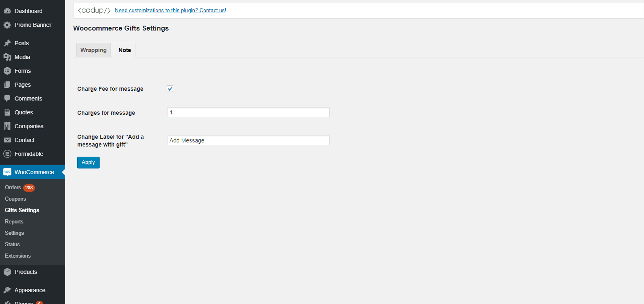Click the codup logo in banner

[94, 11]
